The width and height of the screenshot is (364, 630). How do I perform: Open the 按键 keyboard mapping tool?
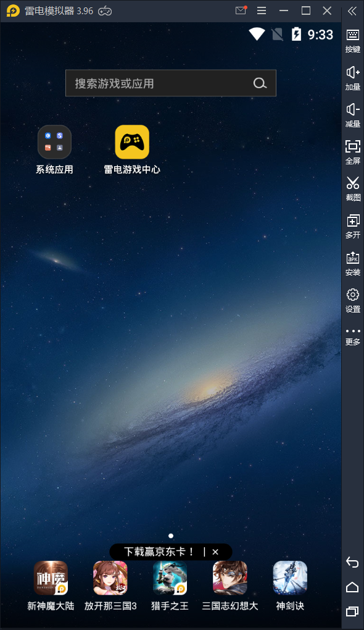tap(353, 41)
